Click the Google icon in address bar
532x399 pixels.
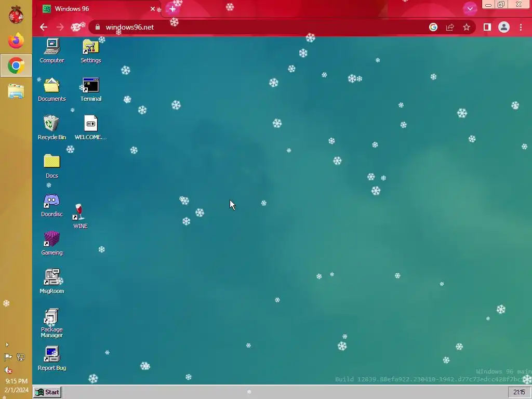tap(433, 27)
